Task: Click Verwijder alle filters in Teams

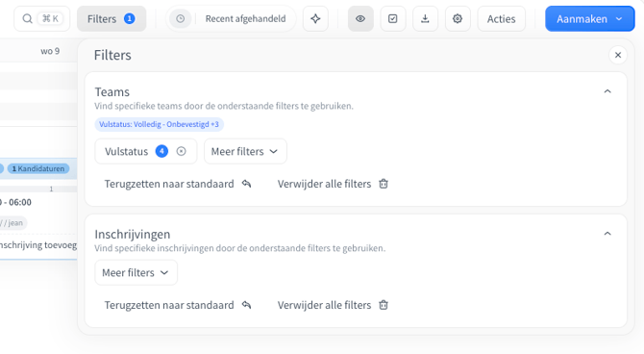Action: [333, 184]
